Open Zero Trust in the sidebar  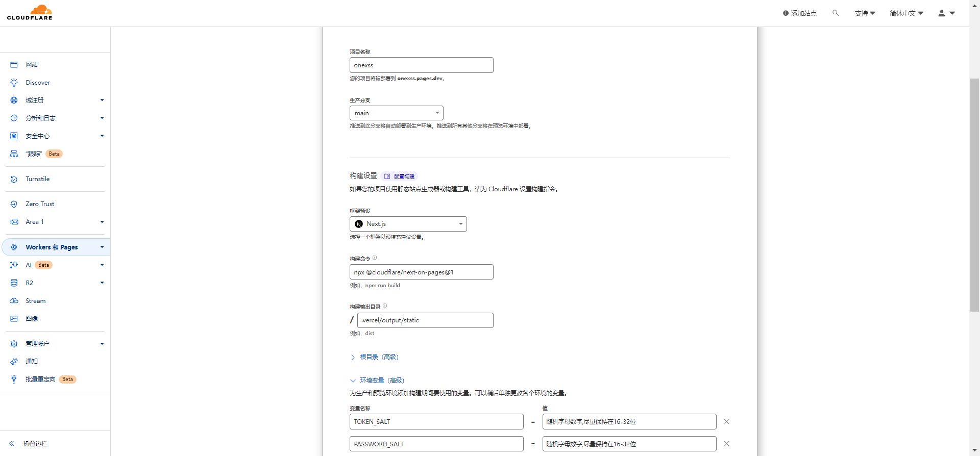coord(40,204)
